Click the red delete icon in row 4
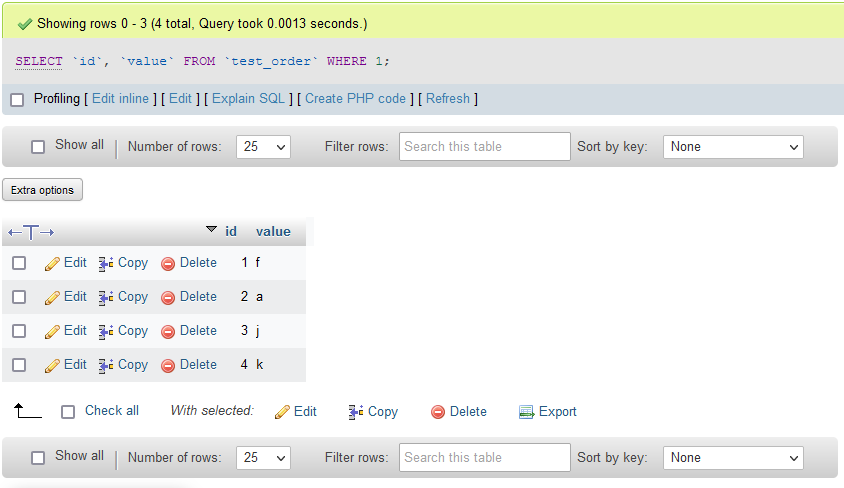The image size is (844, 488). tap(168, 365)
